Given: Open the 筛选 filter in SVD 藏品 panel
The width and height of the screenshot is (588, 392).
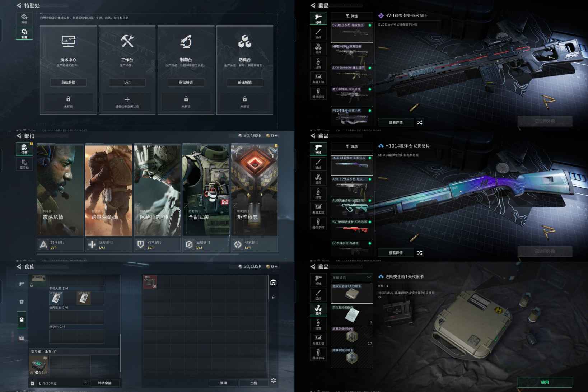Looking at the screenshot, I should click(352, 16).
